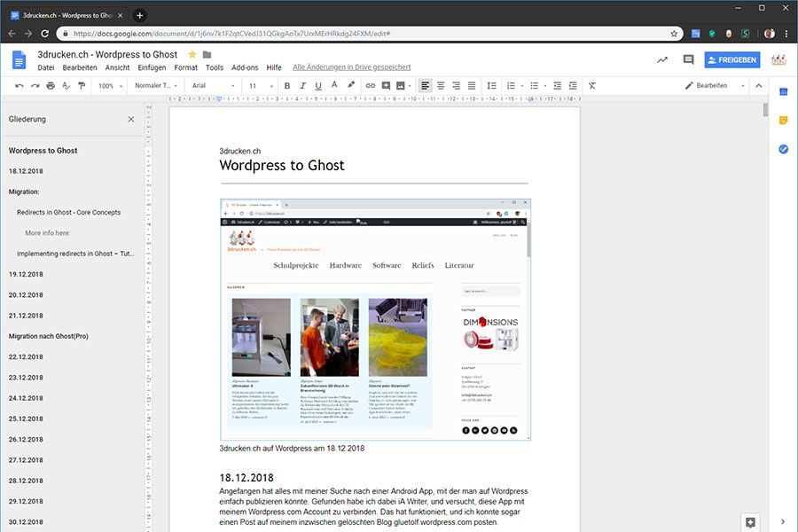Open the highlight color marker
798x532 pixels.
coord(350,85)
